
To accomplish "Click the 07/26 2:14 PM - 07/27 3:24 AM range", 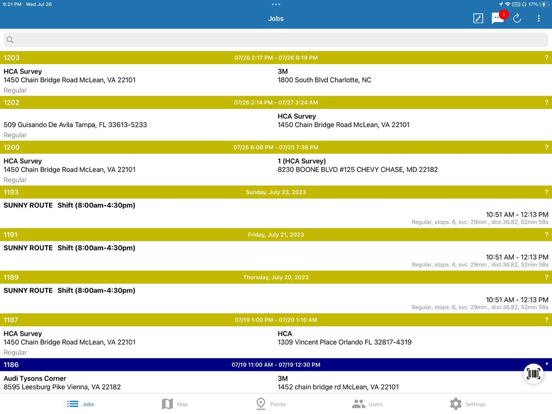I will (276, 102).
